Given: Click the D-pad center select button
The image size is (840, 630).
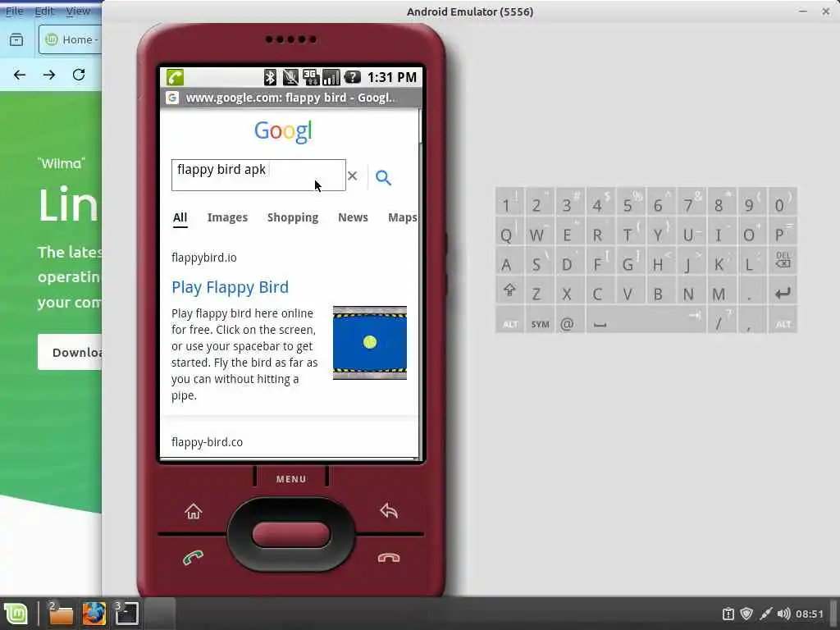Looking at the screenshot, I should [291, 535].
